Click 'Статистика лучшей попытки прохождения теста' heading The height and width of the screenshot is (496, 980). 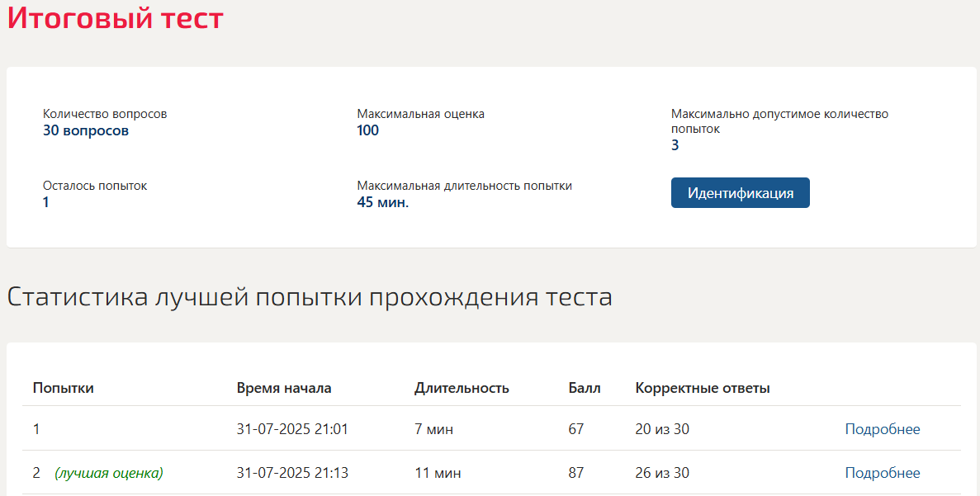tap(310, 297)
